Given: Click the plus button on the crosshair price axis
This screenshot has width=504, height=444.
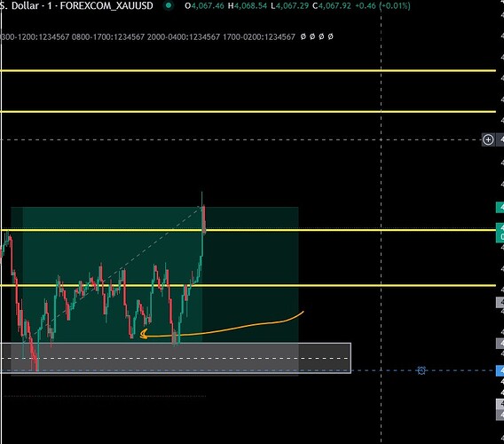Looking at the screenshot, I should [x=488, y=140].
